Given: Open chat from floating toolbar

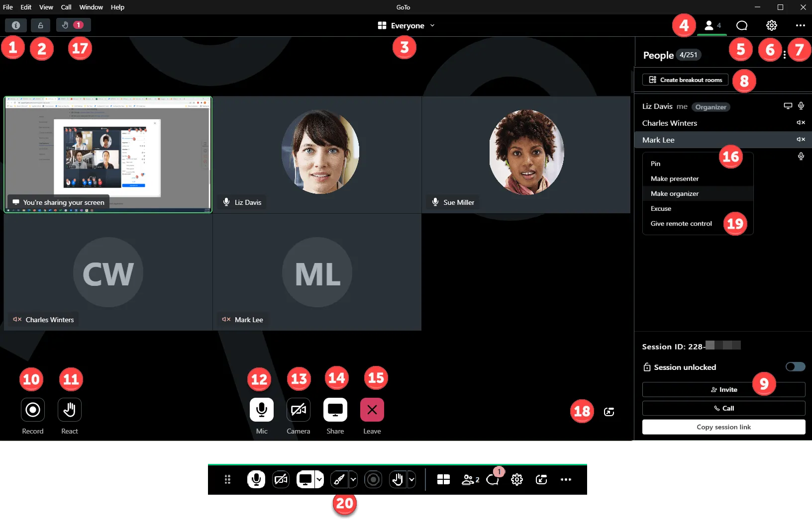Looking at the screenshot, I should pos(494,478).
